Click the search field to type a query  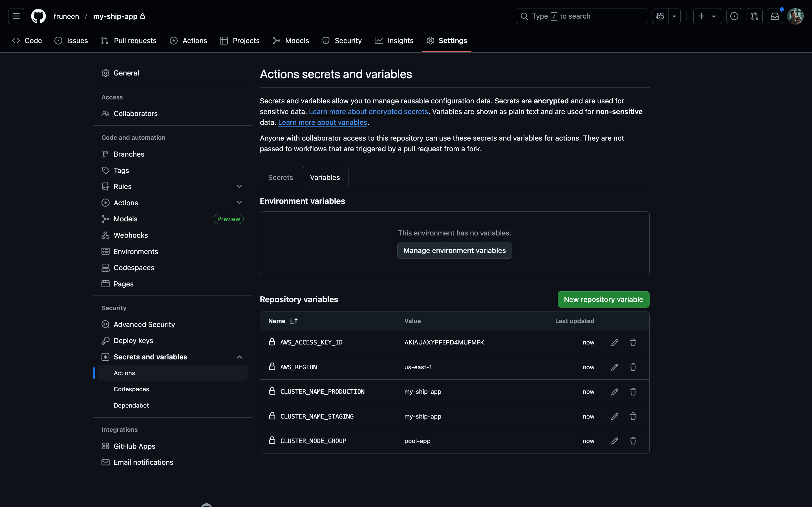581,16
